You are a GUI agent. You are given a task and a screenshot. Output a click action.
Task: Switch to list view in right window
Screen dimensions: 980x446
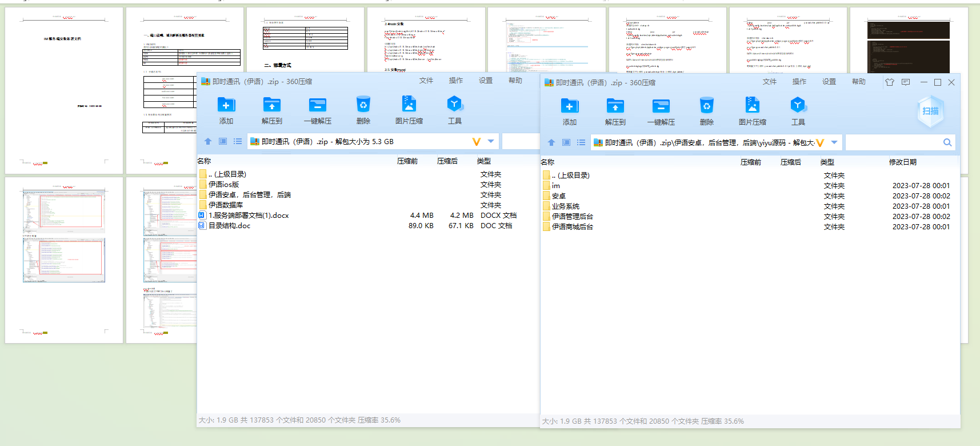coord(581,142)
